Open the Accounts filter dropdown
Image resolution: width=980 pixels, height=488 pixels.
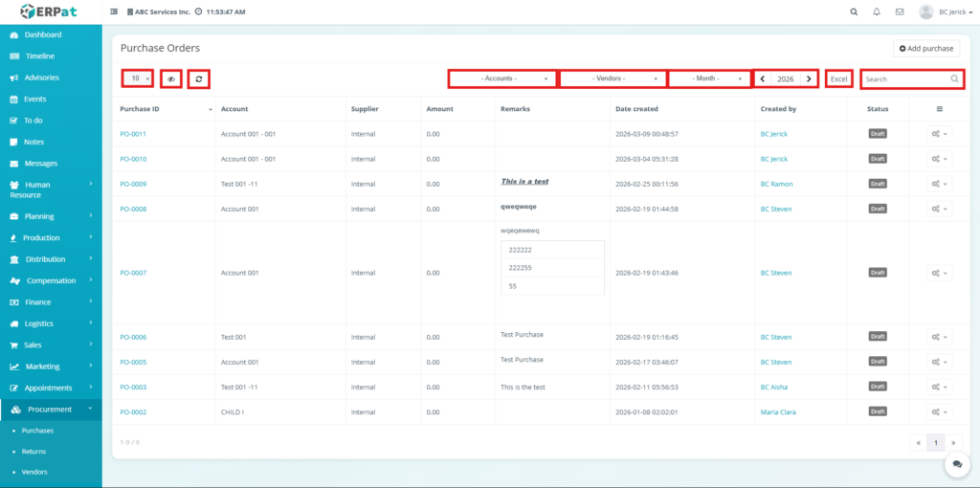click(x=502, y=78)
